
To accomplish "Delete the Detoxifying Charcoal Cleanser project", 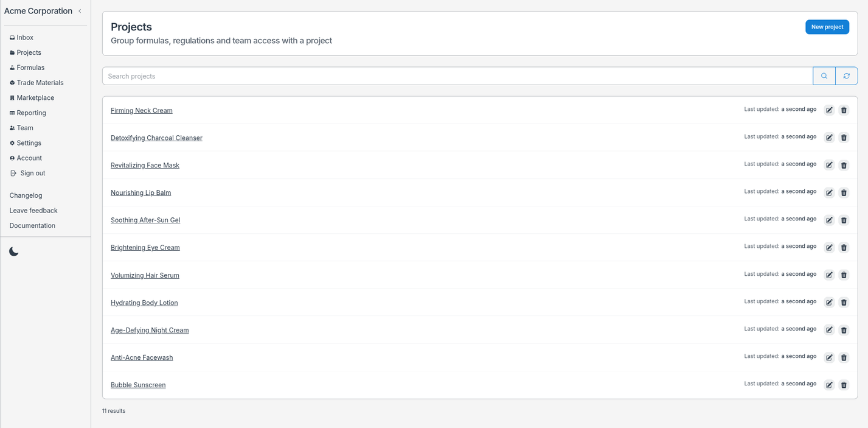I will tap(844, 138).
